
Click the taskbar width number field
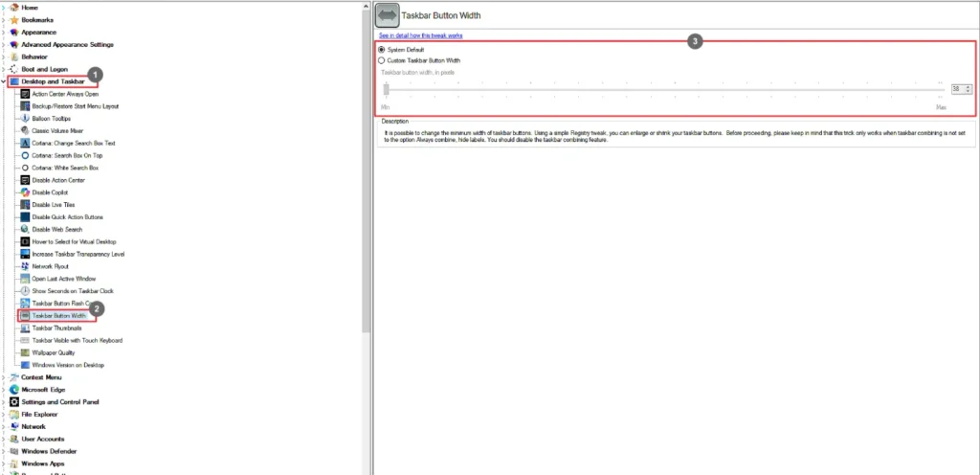(x=957, y=89)
